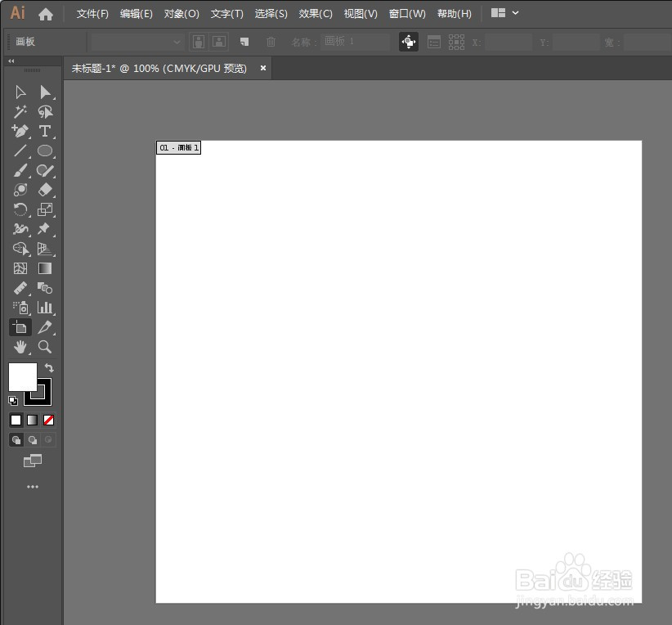Collapse the tools panel with the double arrow
Viewport: 672px width, 625px height.
pos(10,61)
